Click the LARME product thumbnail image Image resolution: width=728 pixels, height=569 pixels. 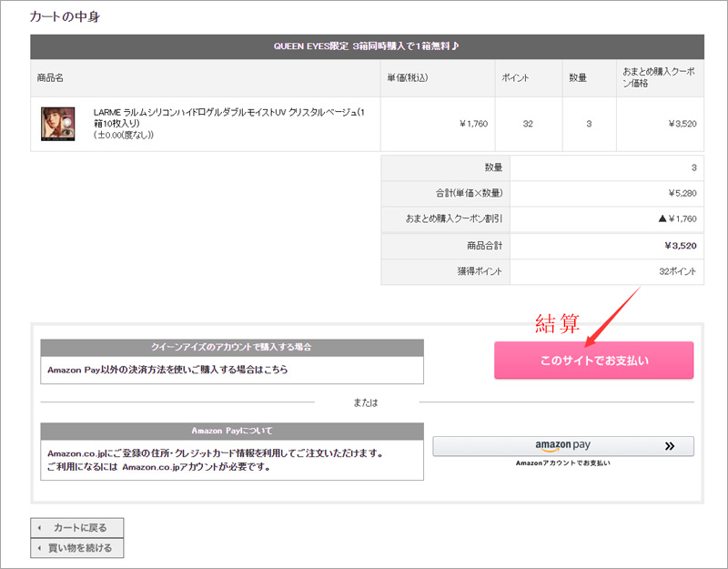57,124
